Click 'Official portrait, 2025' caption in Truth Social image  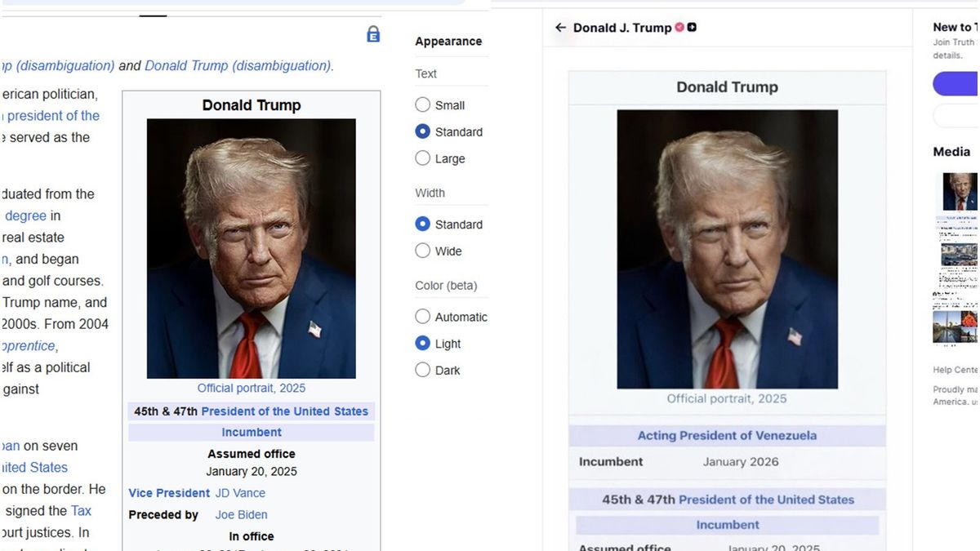point(727,399)
